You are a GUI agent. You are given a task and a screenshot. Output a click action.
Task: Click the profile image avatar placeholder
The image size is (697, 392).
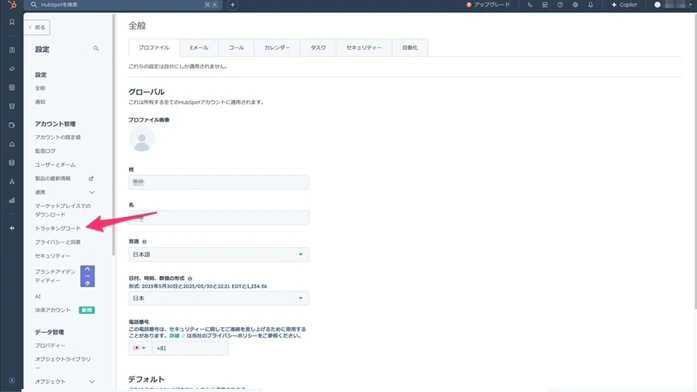point(142,139)
